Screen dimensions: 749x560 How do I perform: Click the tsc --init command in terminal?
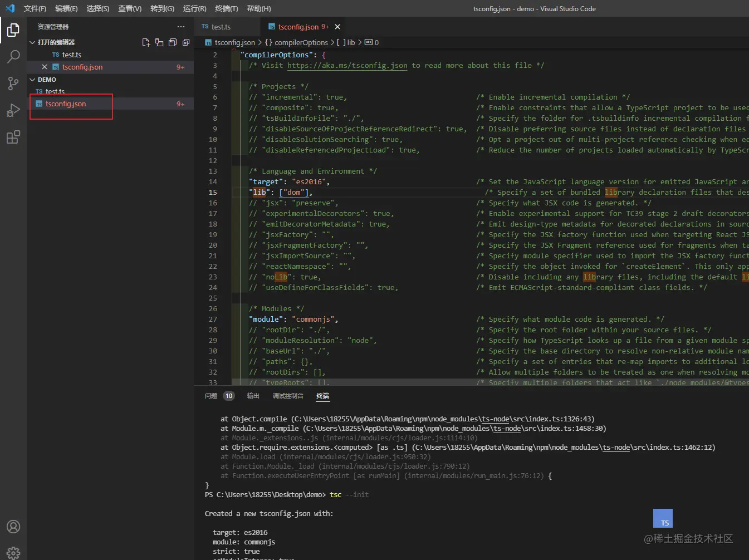(349, 494)
